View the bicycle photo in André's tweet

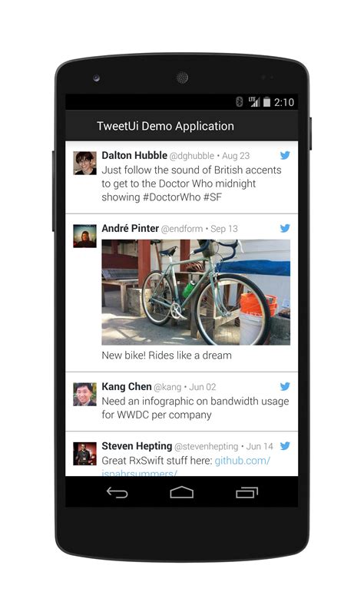pos(196,293)
